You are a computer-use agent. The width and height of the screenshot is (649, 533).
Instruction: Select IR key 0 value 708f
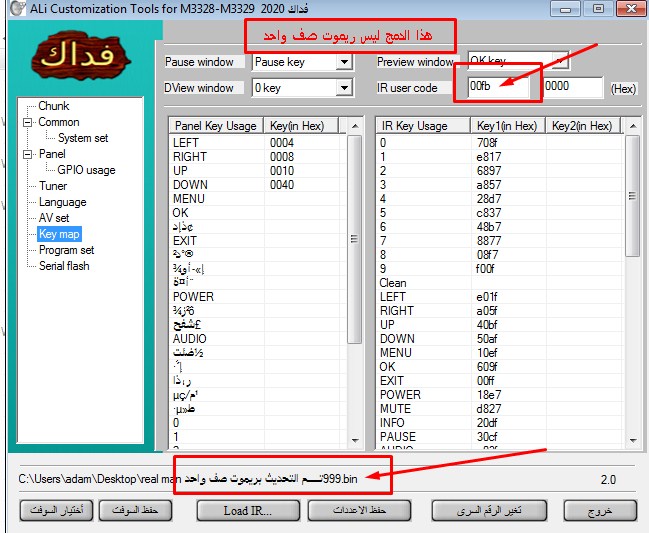(487, 143)
